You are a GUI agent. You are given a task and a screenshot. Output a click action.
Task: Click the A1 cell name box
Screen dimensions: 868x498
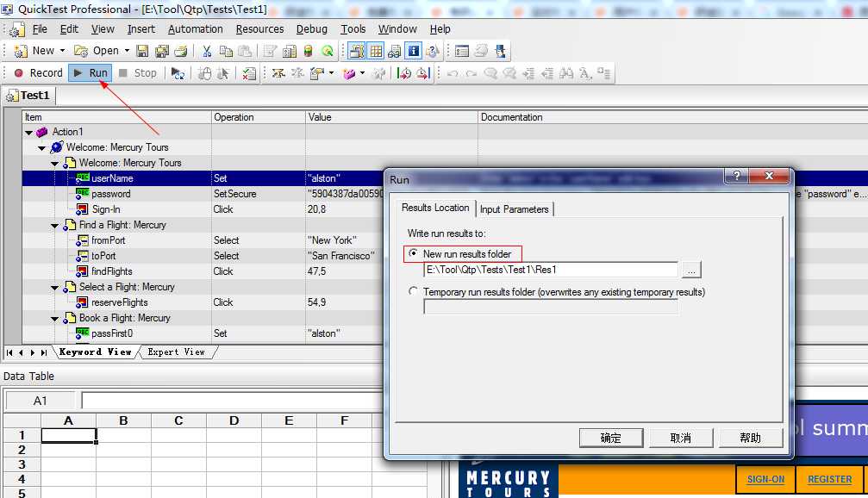40,401
